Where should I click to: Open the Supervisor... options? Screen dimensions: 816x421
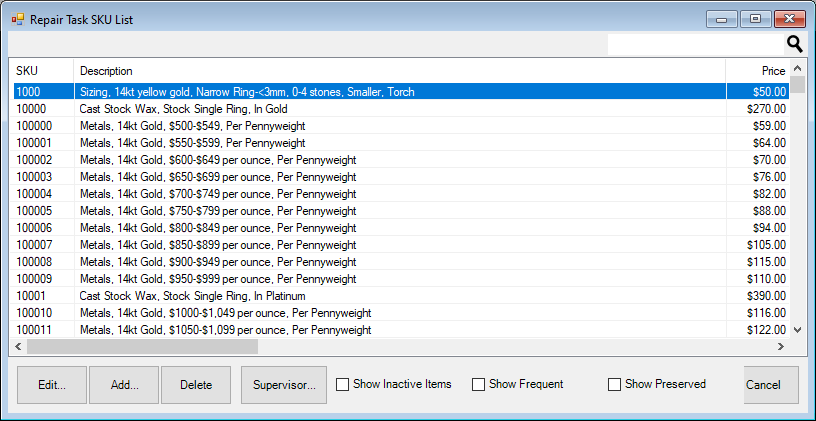tap(284, 385)
